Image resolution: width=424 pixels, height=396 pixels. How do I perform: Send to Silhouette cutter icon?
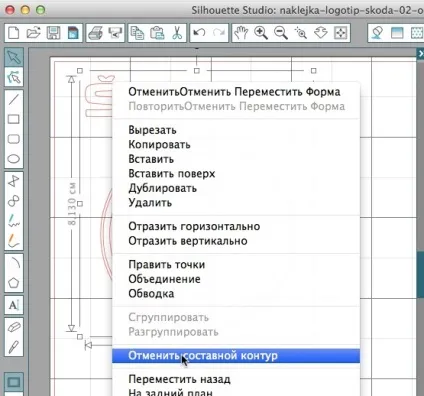[x=115, y=33]
